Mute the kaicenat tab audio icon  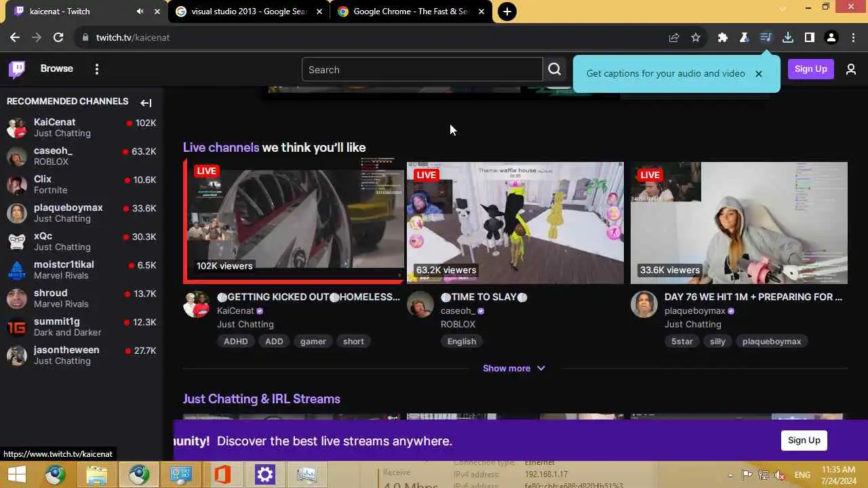pyautogui.click(x=140, y=12)
